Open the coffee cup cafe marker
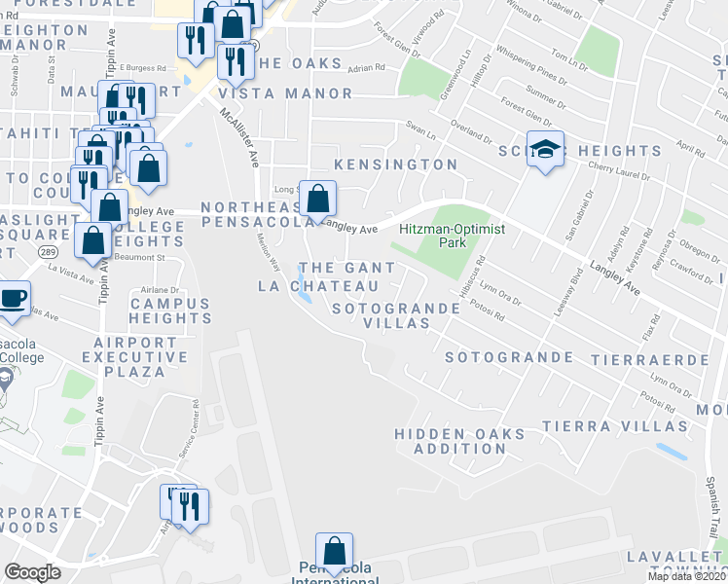 [x=12, y=300]
